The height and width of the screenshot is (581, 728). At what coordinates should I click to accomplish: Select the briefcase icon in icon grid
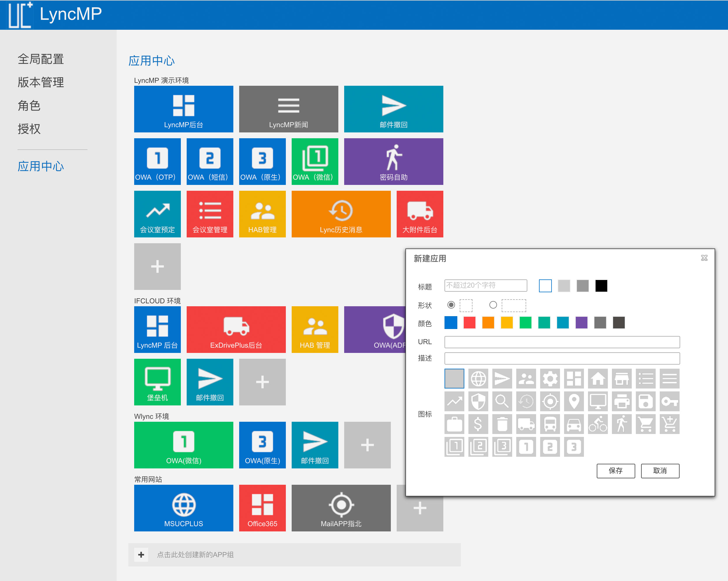pyautogui.click(x=454, y=424)
